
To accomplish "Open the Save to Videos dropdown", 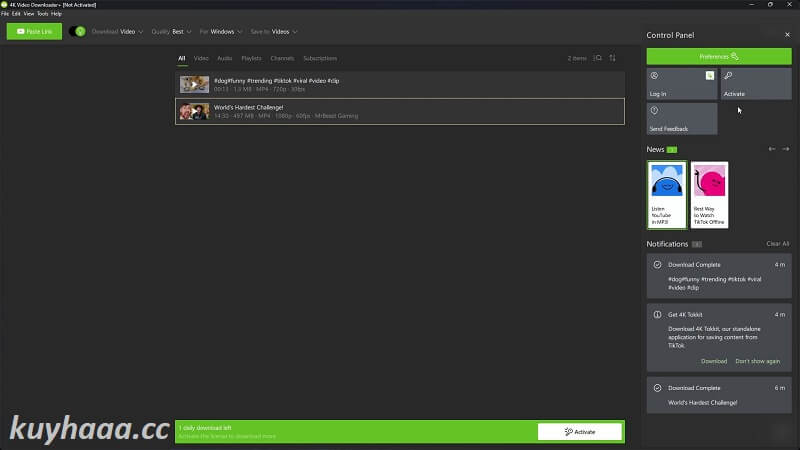I will [274, 32].
